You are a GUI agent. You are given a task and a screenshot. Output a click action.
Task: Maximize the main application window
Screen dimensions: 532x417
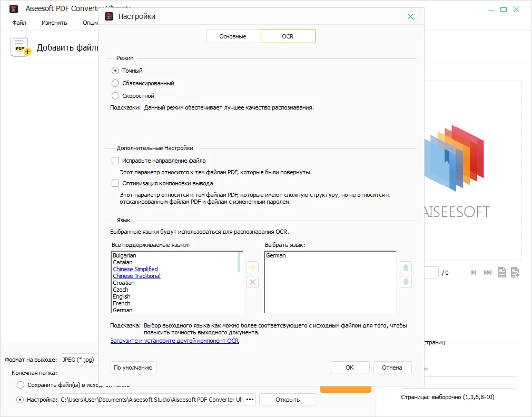pyautogui.click(x=504, y=9)
